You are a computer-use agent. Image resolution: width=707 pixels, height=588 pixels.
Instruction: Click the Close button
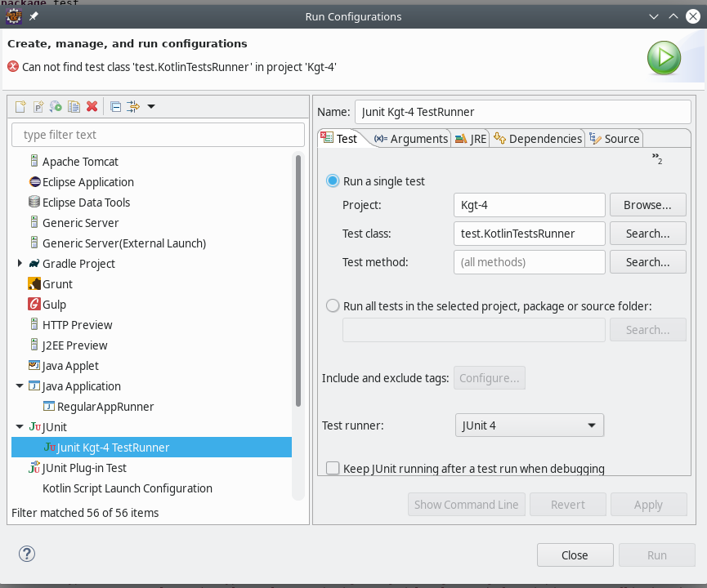[575, 555]
